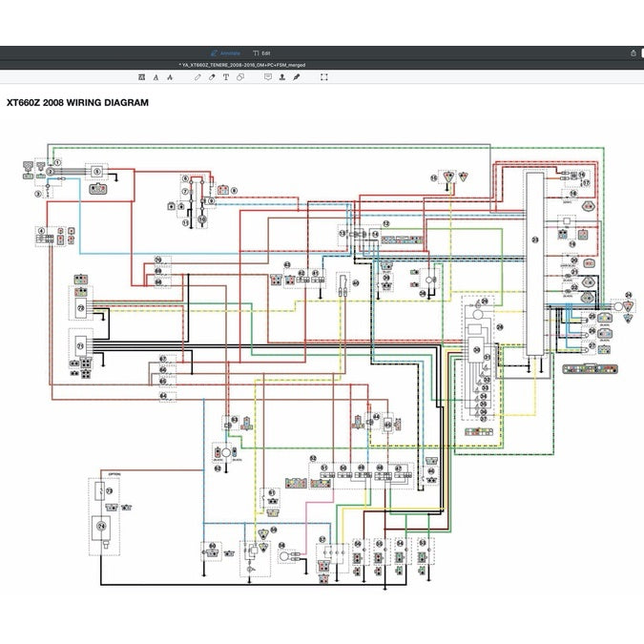Click the XT660Z 2008 WIRING DIAGRAM heading
The height and width of the screenshot is (644, 644).
[77, 102]
